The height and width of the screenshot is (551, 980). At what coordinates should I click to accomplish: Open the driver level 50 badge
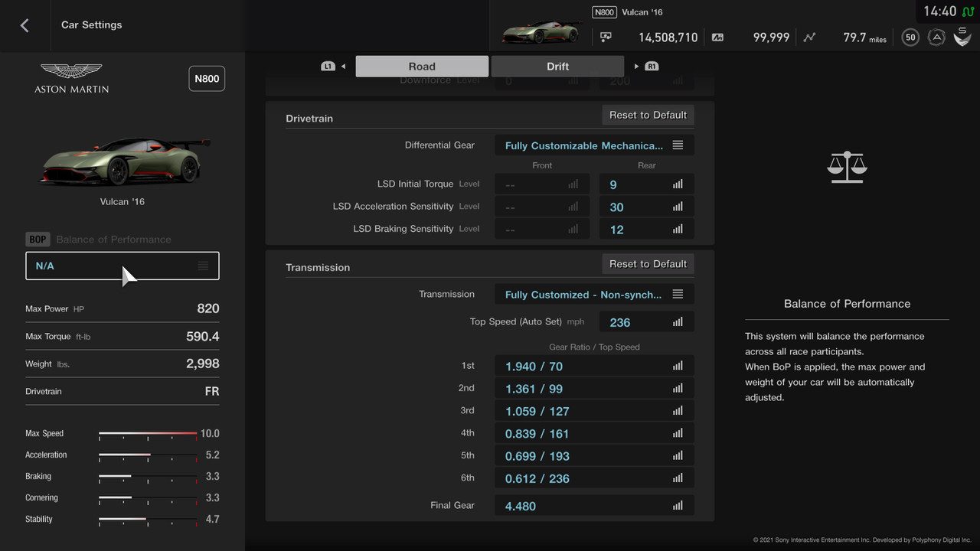point(910,37)
